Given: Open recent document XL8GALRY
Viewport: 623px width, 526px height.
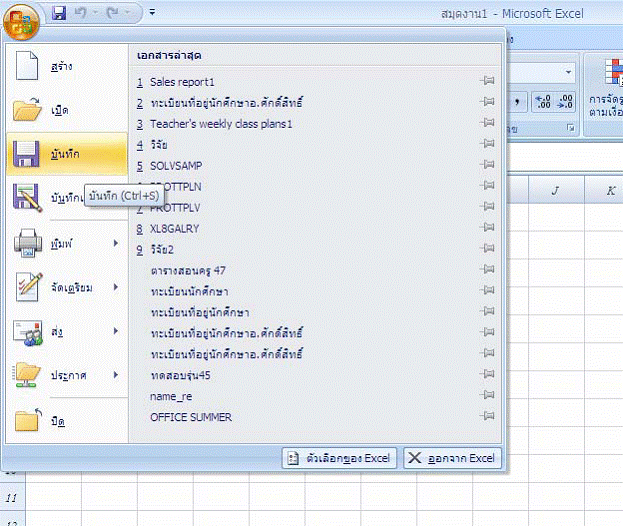Looking at the screenshot, I should coord(315,228).
